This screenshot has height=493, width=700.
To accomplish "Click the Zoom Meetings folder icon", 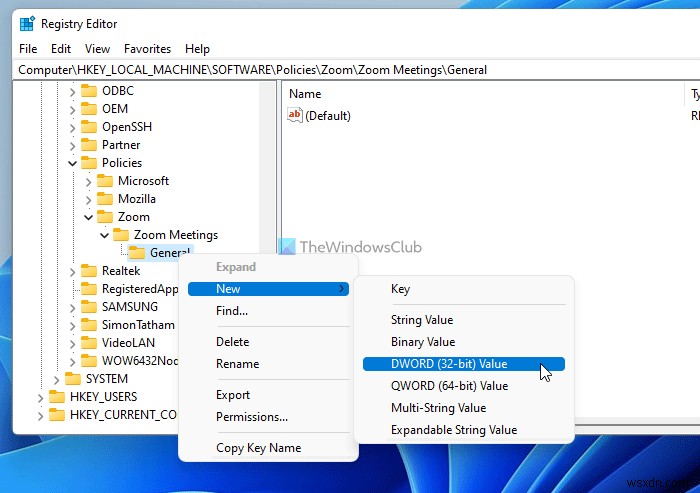I will tap(121, 234).
